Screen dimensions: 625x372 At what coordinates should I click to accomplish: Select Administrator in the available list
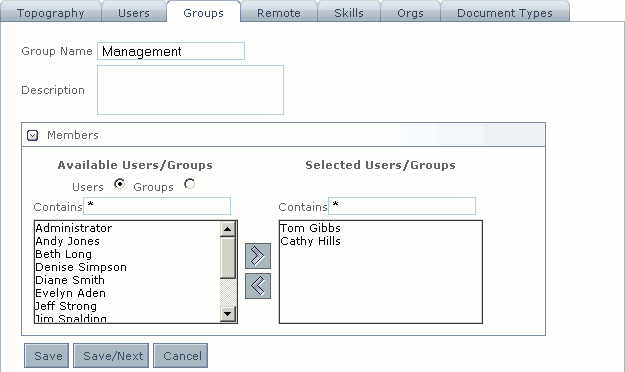click(127, 228)
